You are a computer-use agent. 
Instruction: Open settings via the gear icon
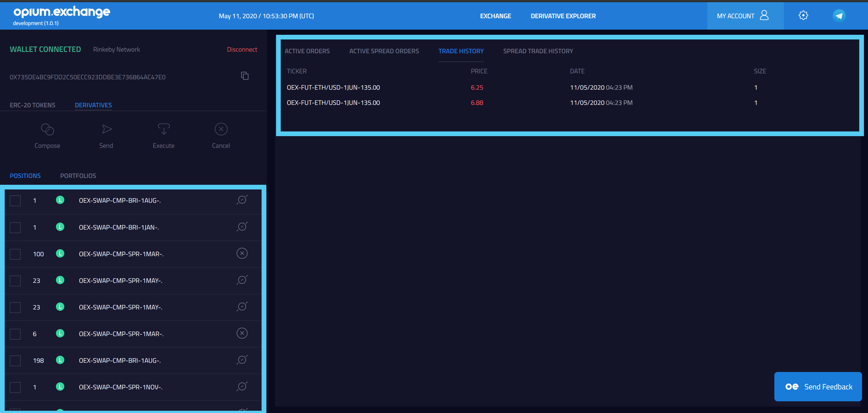pos(803,15)
